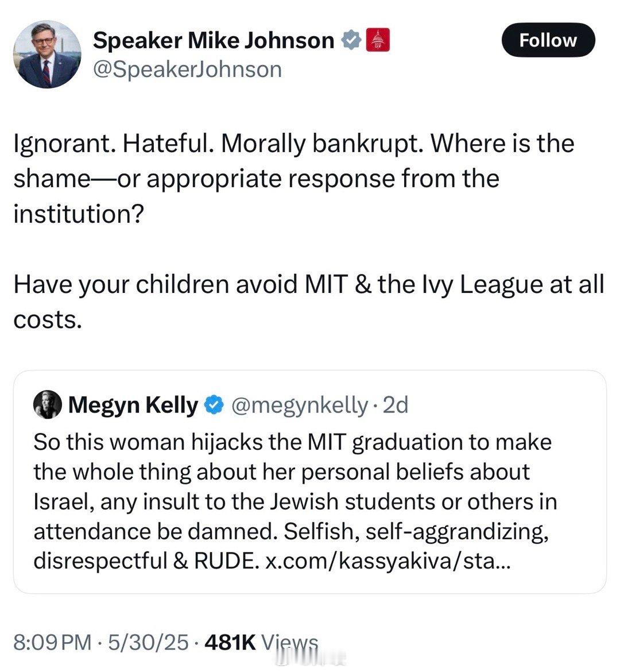Click the main post text starting 'Ignorant. Hateful.'
Image resolution: width=620 pixels, height=672 pixels.
pos(294,178)
